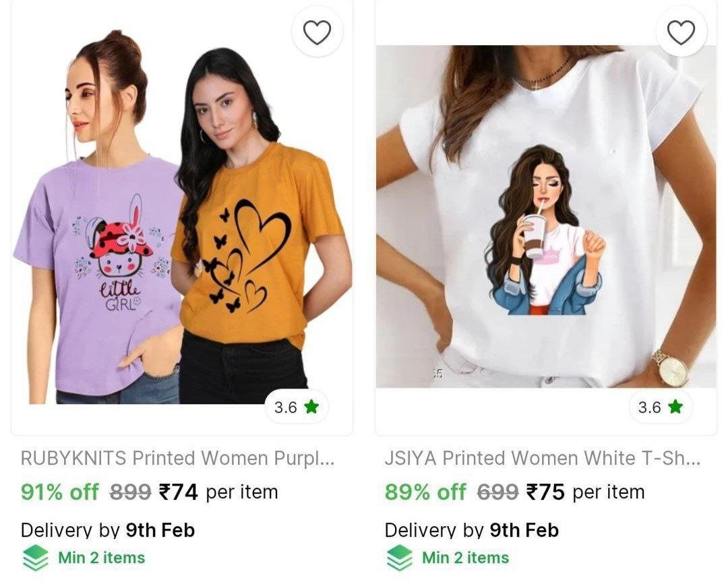The height and width of the screenshot is (586, 728).
Task: Open the JSIYA white t-shirt product image
Action: (546, 216)
